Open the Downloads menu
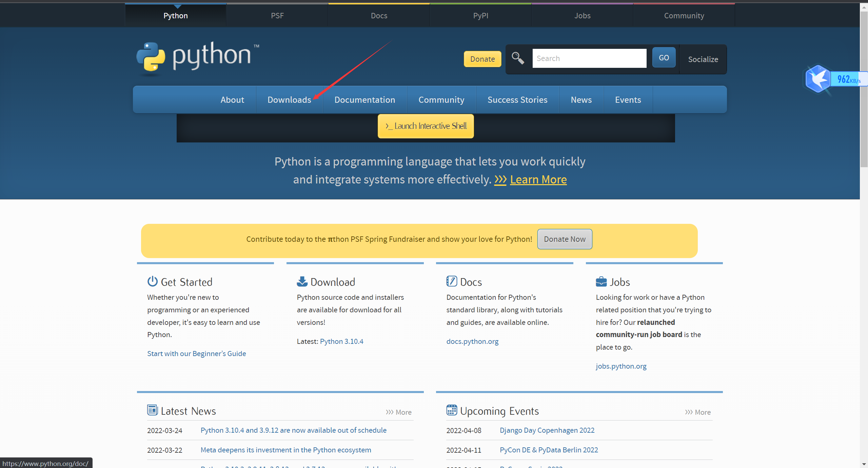The height and width of the screenshot is (468, 868). coord(289,99)
